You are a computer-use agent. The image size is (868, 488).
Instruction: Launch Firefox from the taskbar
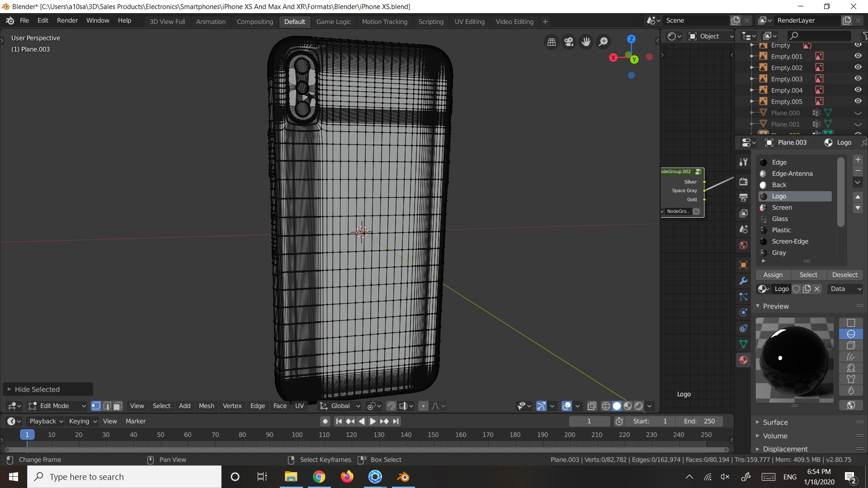(347, 477)
